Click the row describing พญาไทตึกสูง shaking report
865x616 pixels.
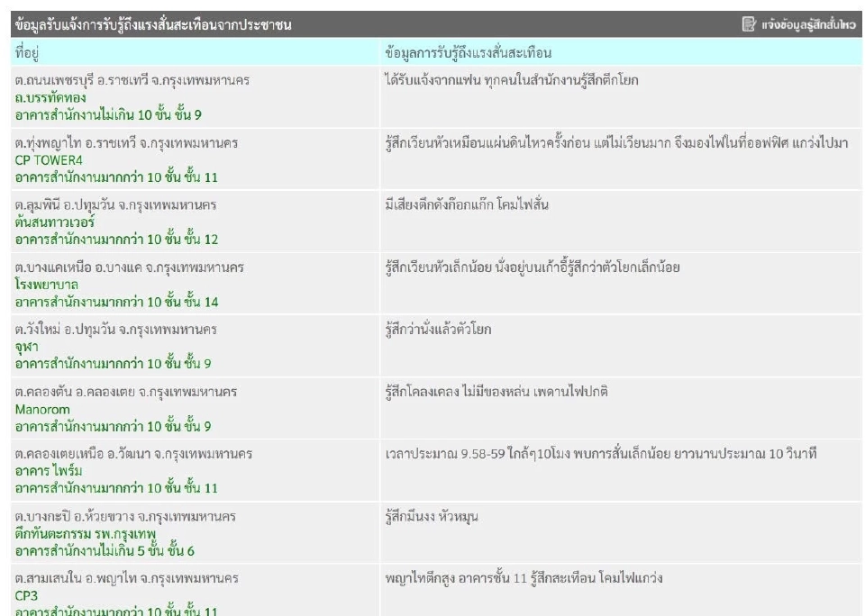[523, 580]
